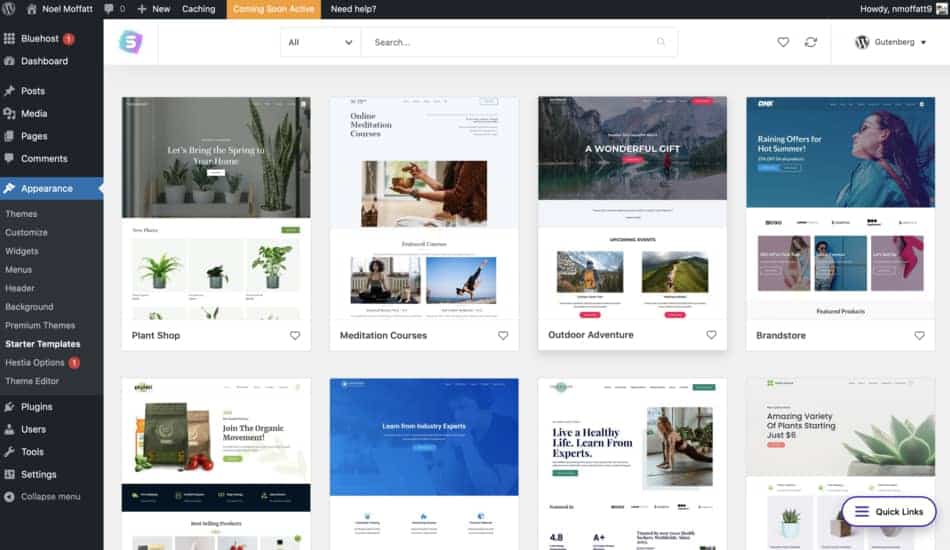Viewport: 950px width, 550px height.
Task: Click the Outdoor Adventure template title
Action: click(x=591, y=334)
